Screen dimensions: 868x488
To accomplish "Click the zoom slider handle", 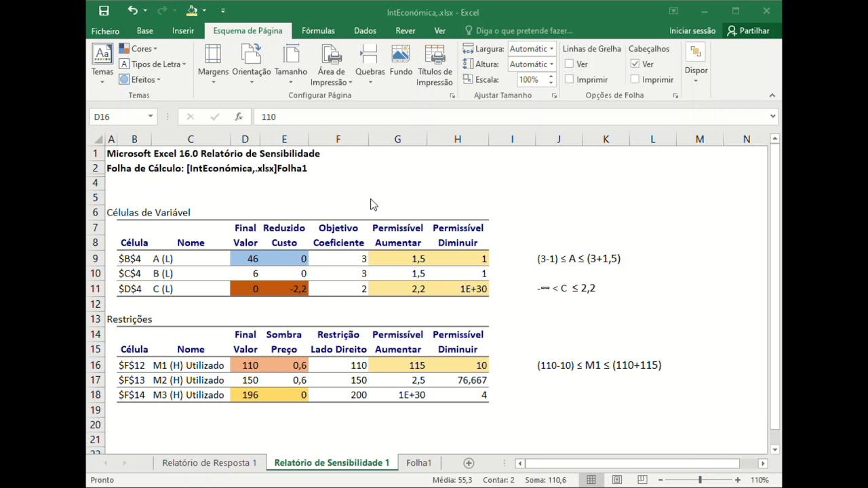I will click(x=700, y=480).
